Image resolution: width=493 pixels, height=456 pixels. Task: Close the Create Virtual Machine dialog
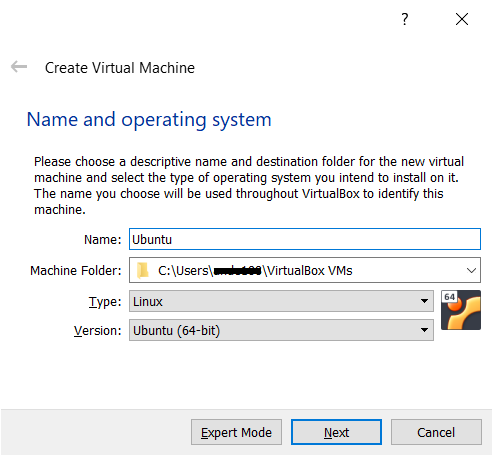coord(462,19)
